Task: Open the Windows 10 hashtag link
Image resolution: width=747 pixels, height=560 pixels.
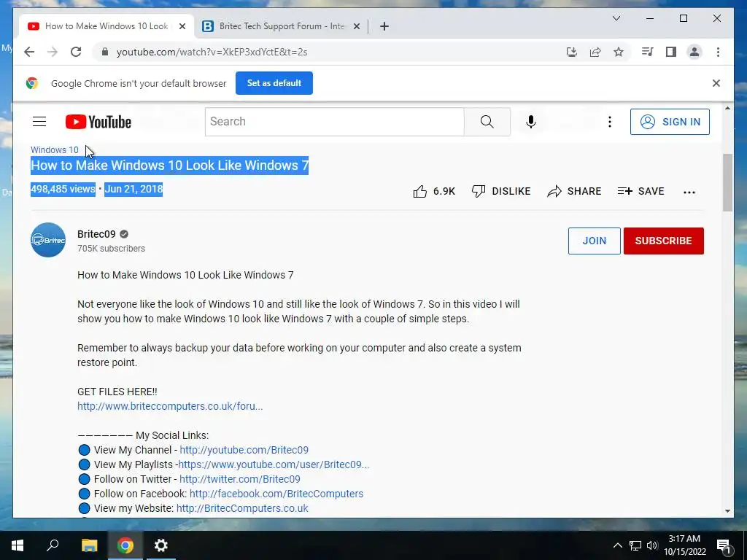Action: click(x=54, y=149)
